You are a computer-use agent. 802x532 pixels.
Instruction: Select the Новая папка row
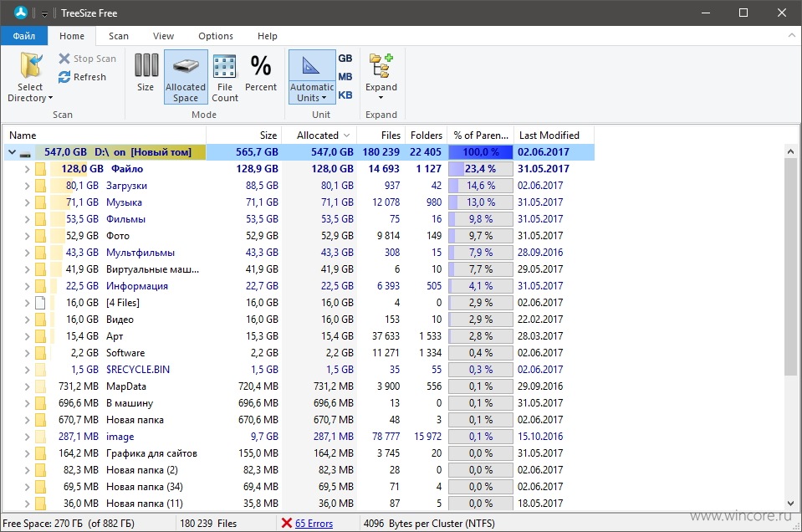tap(299, 420)
